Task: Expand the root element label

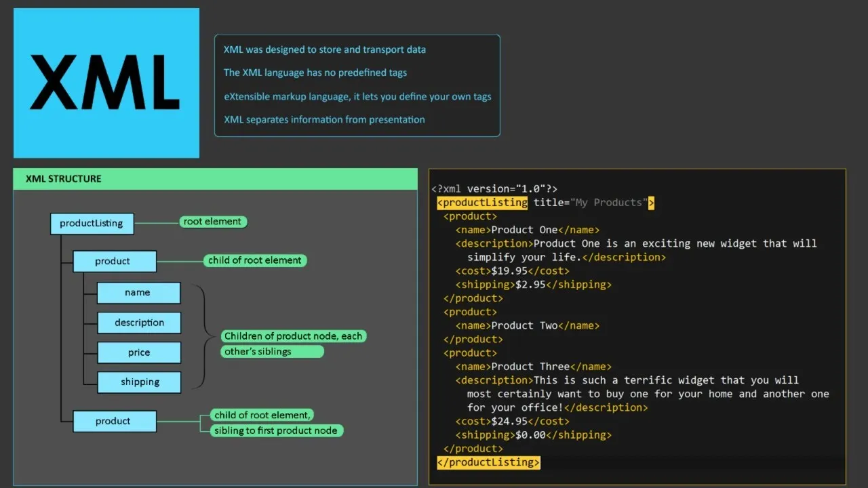Action: 213,221
